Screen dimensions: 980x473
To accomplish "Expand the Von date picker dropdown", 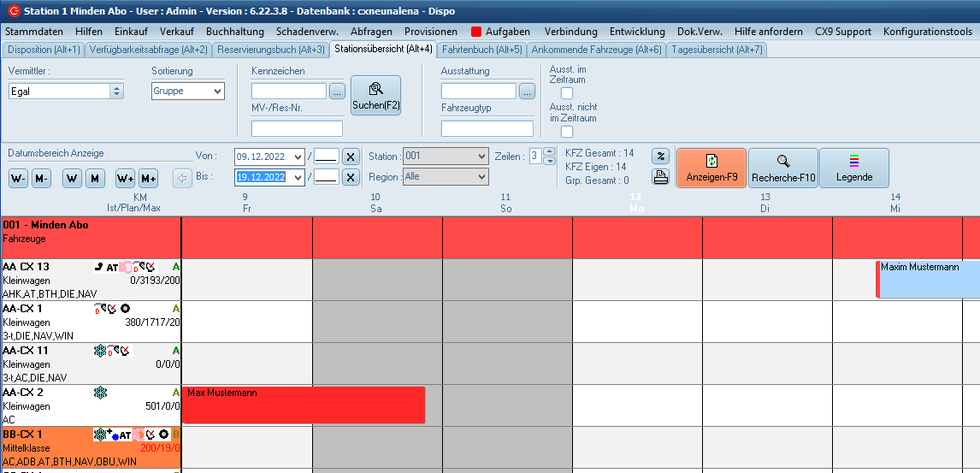I will click(298, 157).
